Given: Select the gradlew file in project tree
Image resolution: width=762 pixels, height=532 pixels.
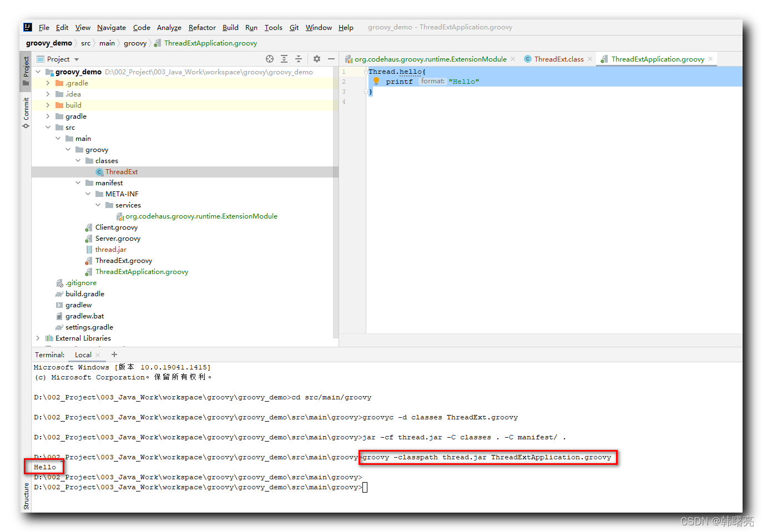Looking at the screenshot, I should 78,305.
